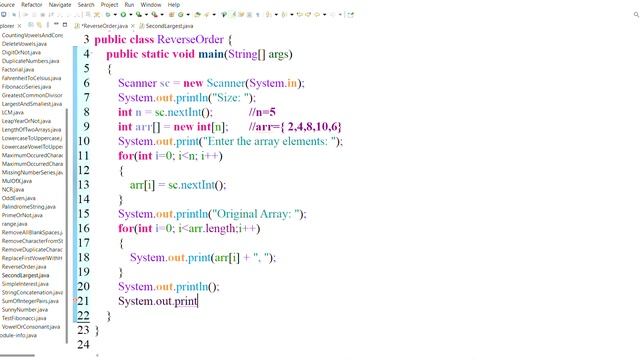Click the //n=5 comment on line 8

click(x=262, y=112)
